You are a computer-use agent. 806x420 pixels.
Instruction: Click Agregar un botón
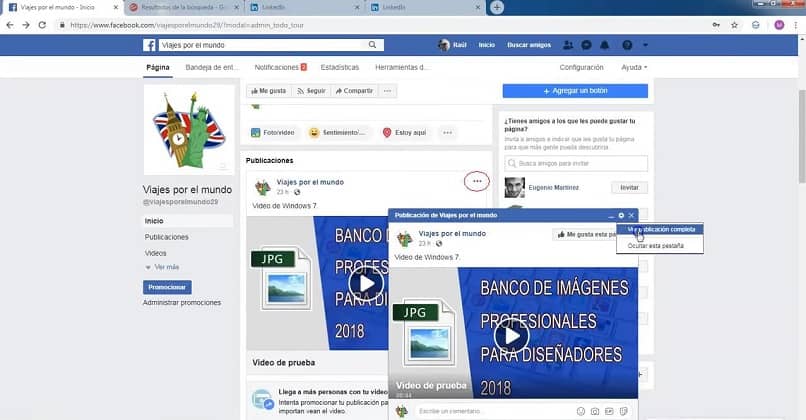point(575,91)
